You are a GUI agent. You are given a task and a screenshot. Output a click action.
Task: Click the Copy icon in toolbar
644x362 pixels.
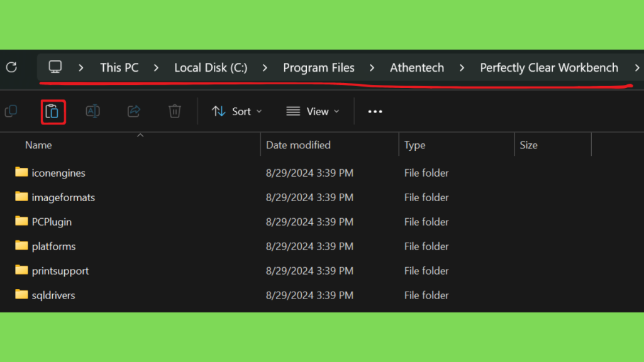(x=11, y=111)
